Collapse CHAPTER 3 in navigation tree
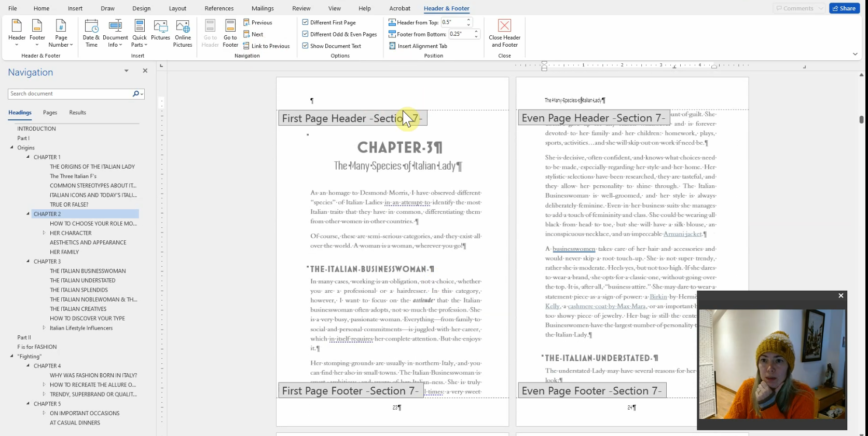The image size is (868, 436). click(29, 261)
